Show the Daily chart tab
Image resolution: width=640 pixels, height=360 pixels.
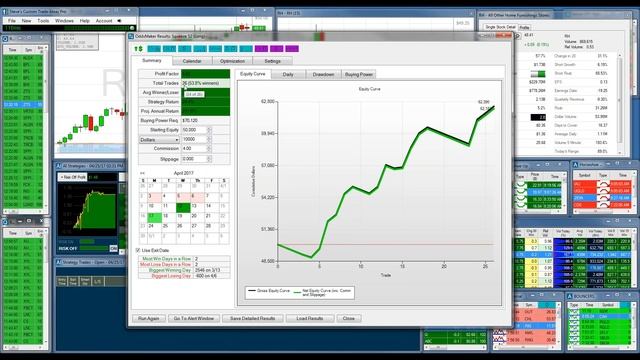(x=288, y=74)
